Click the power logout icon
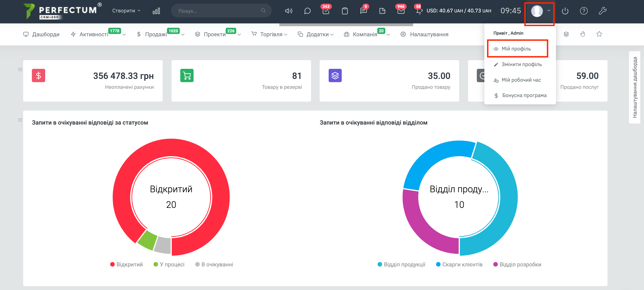This screenshot has width=644, height=290. 565,11
